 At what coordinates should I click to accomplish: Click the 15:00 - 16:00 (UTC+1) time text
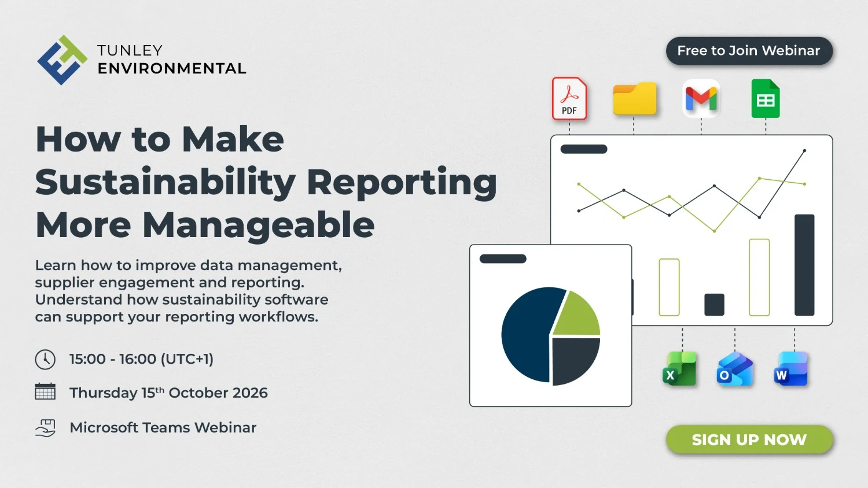coord(141,359)
